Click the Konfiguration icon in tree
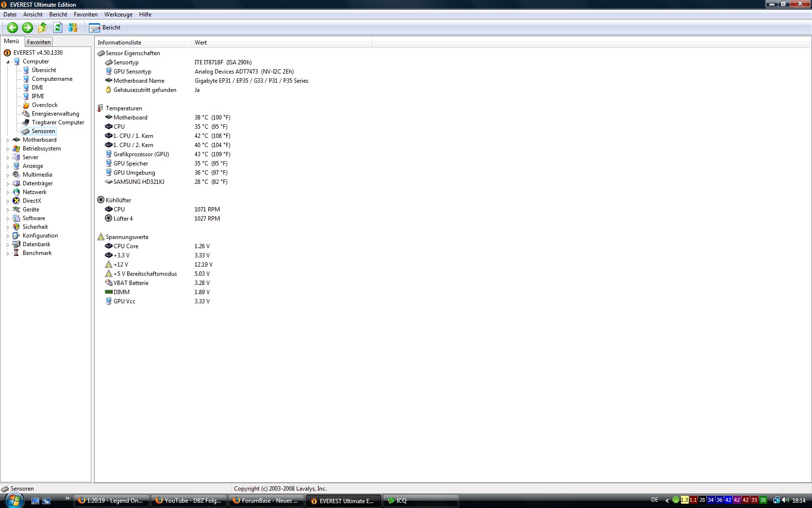This screenshot has height=508, width=812. (x=16, y=236)
